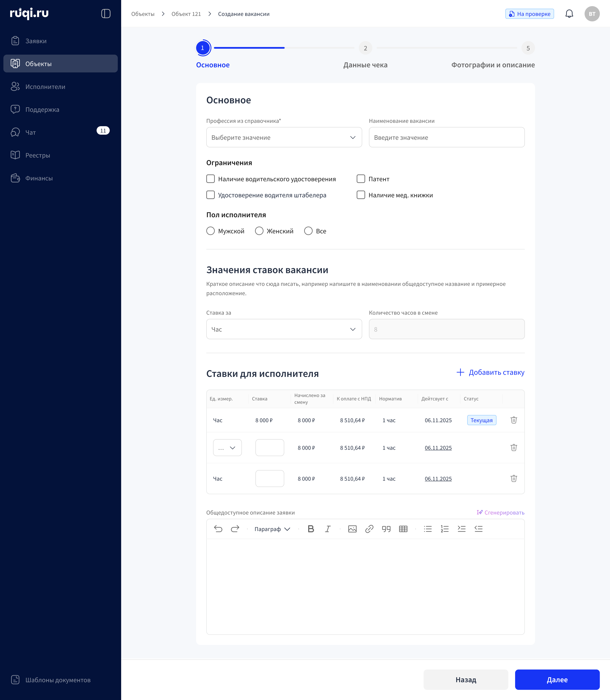The image size is (610, 700).
Task: Click the ruqi.ru logo
Action: point(29,13)
